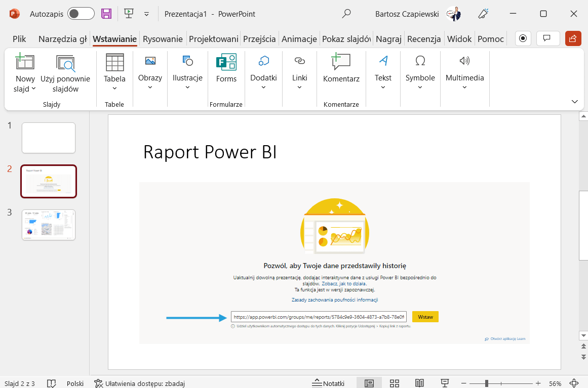Toggle normal view button in status bar
Image resolution: width=588 pixels, height=388 pixels.
click(x=369, y=383)
